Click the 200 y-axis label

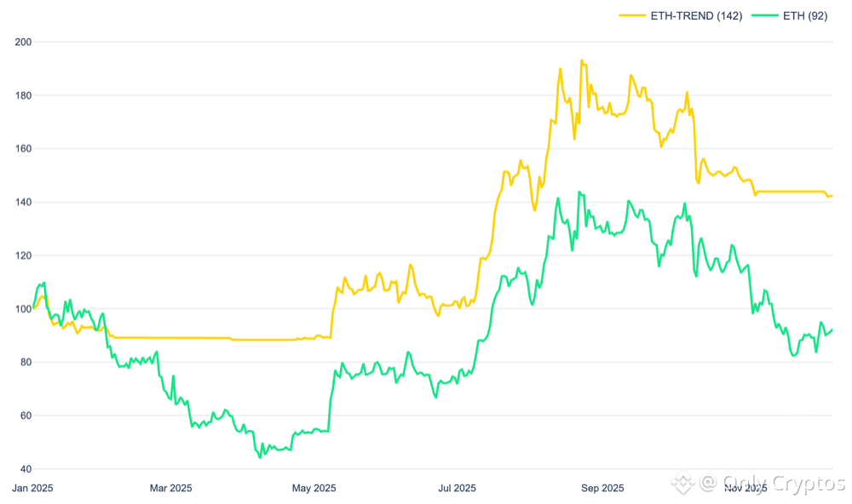pyautogui.click(x=23, y=42)
